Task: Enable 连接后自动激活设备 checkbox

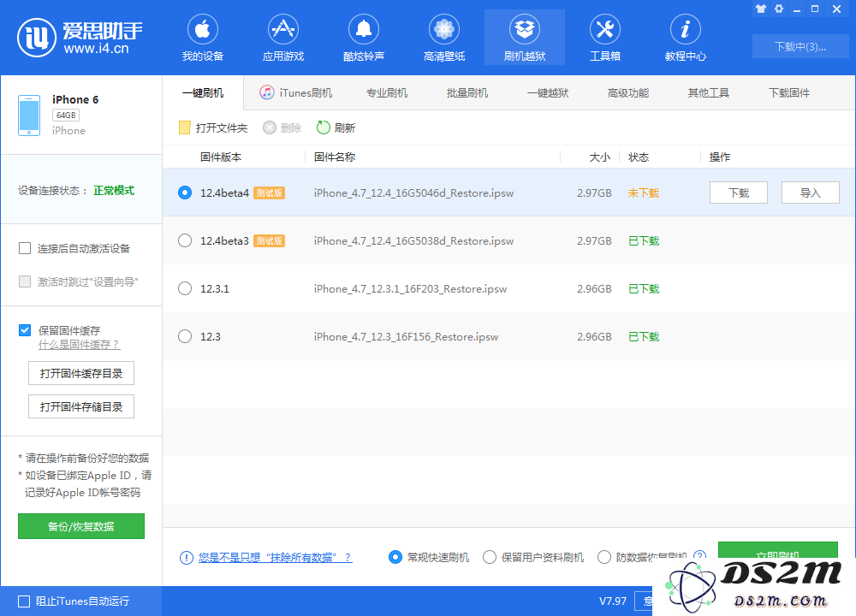Action: [x=25, y=248]
